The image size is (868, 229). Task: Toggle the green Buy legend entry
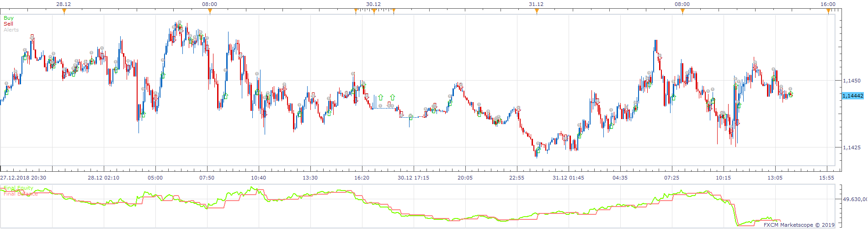click(x=9, y=18)
